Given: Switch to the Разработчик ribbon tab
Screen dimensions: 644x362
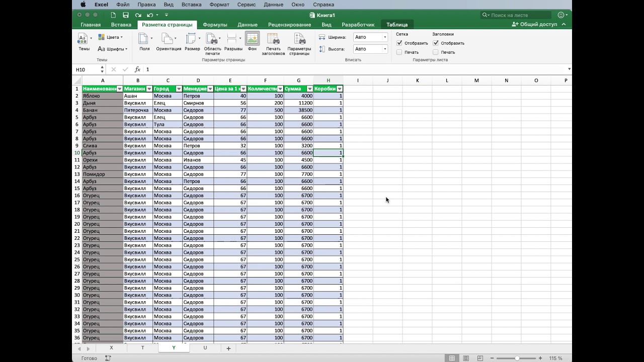Looking at the screenshot, I should pos(358,25).
